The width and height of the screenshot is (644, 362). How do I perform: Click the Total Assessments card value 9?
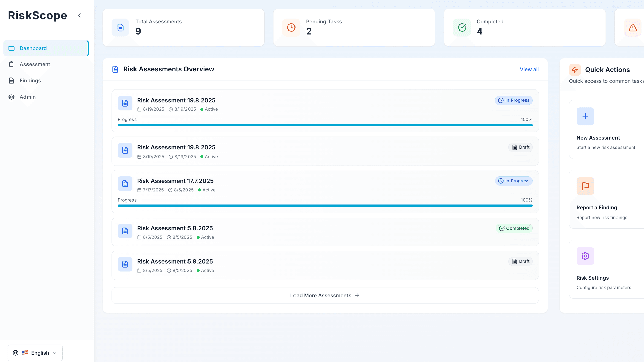[x=138, y=31]
